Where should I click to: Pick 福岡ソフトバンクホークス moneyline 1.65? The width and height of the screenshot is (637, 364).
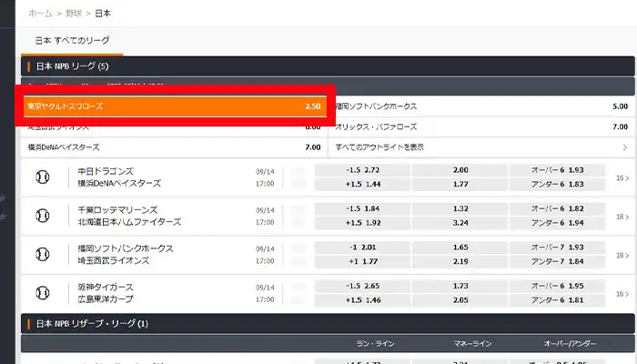tap(460, 248)
